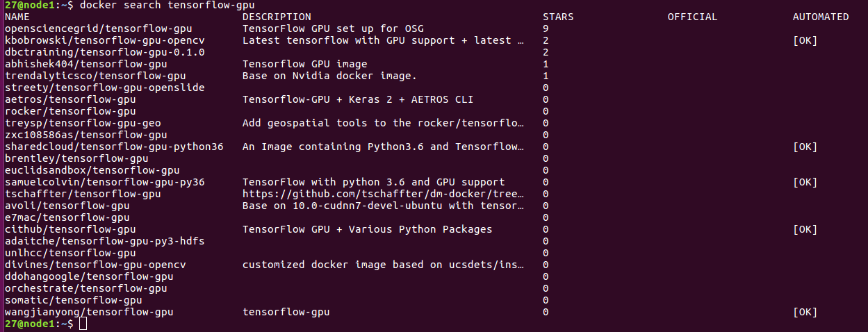Click the 9-star count for opensciencegrid
Viewport: 868px width, 332px height.
coord(546,28)
